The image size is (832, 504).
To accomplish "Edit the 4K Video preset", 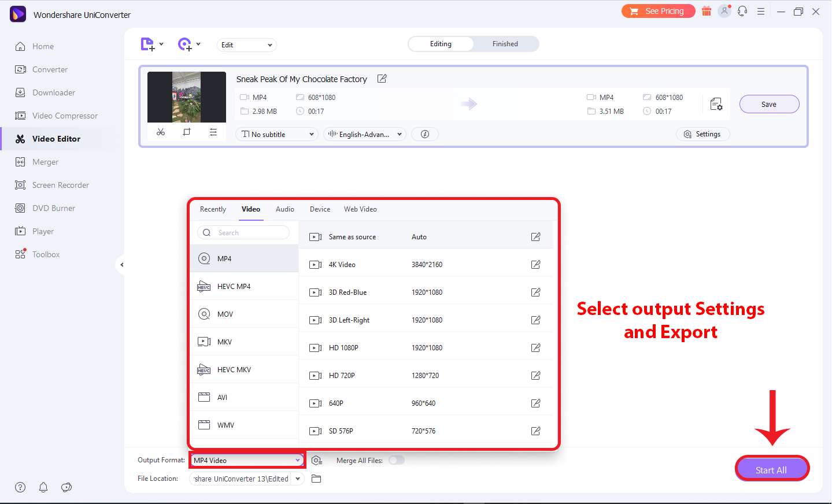I will coord(536,265).
